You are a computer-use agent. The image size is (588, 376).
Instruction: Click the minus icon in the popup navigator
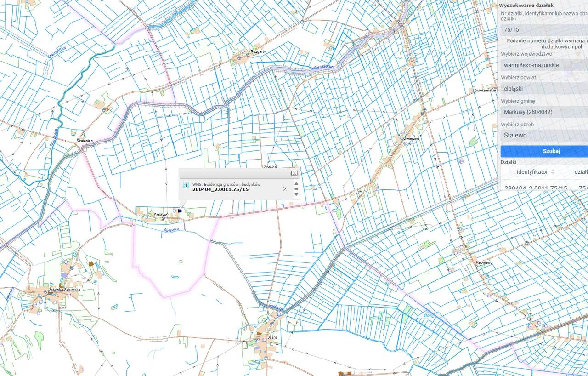coord(296,189)
